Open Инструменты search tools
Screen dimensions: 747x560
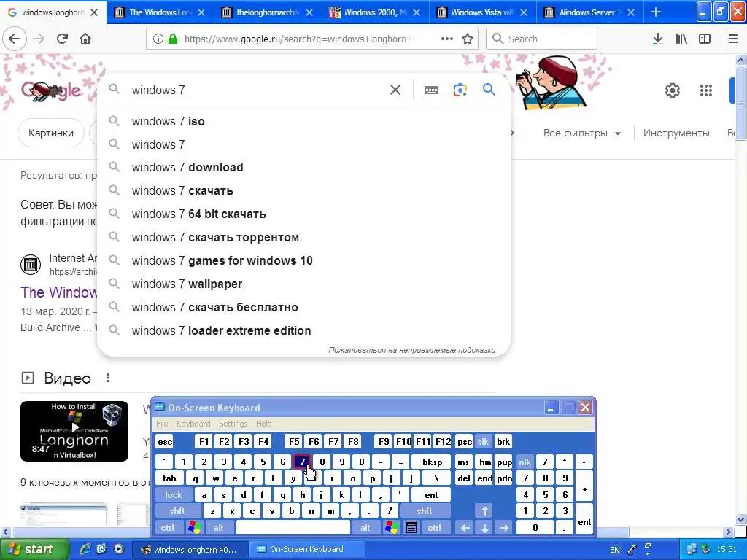[x=676, y=133]
